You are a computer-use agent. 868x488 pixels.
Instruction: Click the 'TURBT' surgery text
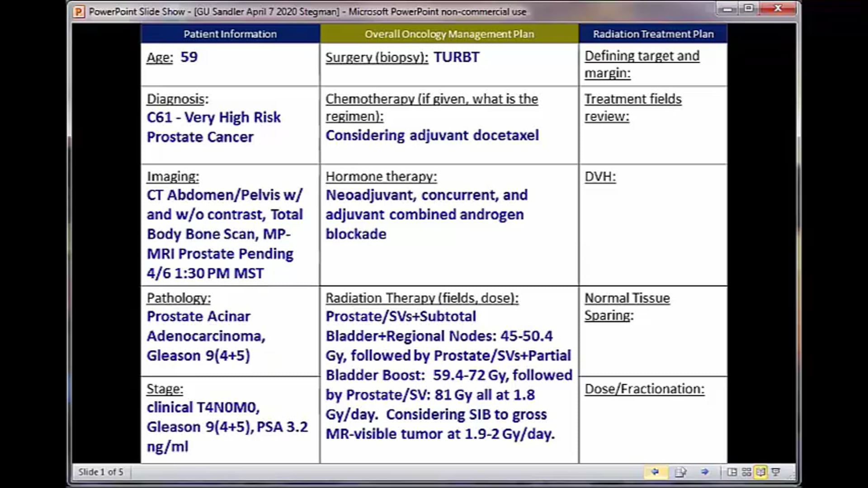click(457, 57)
